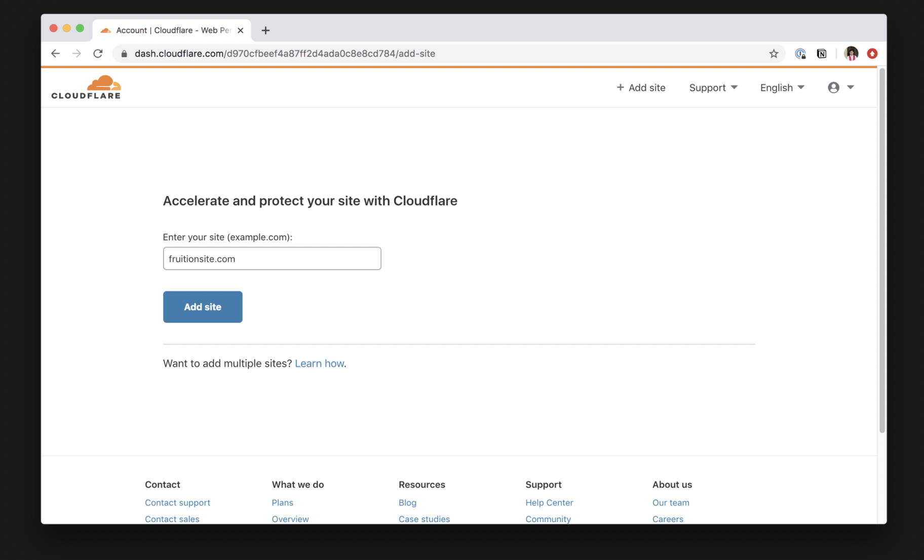Click the Chrome profile avatar
This screenshot has width=924, height=560.
[x=851, y=54]
